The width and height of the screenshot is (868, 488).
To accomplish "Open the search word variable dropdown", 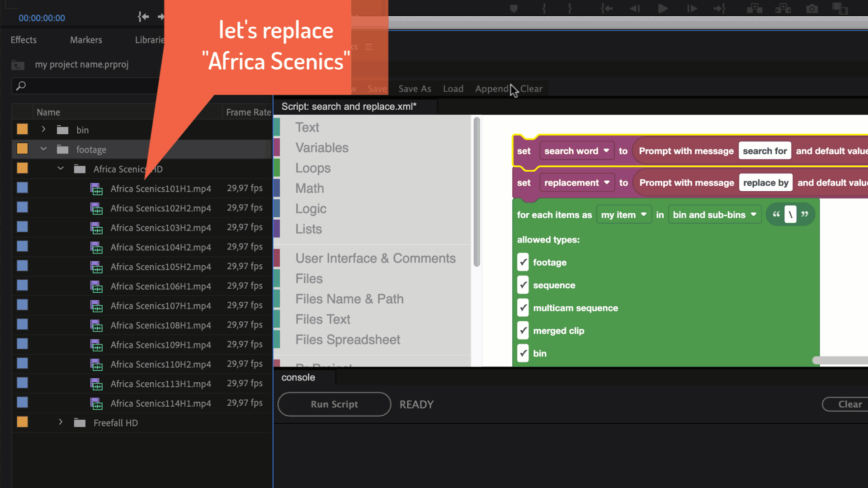I will (x=577, y=151).
